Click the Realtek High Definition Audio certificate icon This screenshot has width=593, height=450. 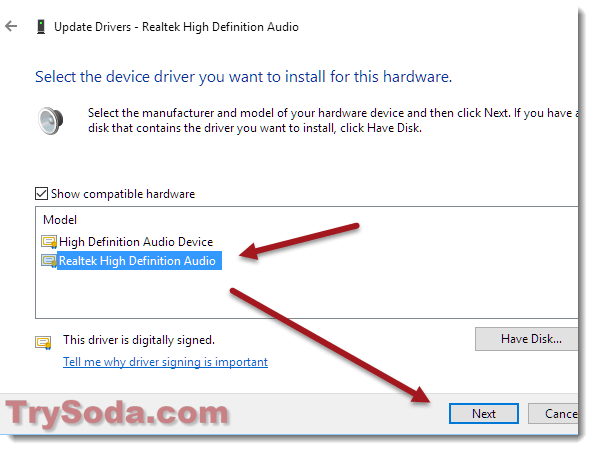[x=49, y=261]
